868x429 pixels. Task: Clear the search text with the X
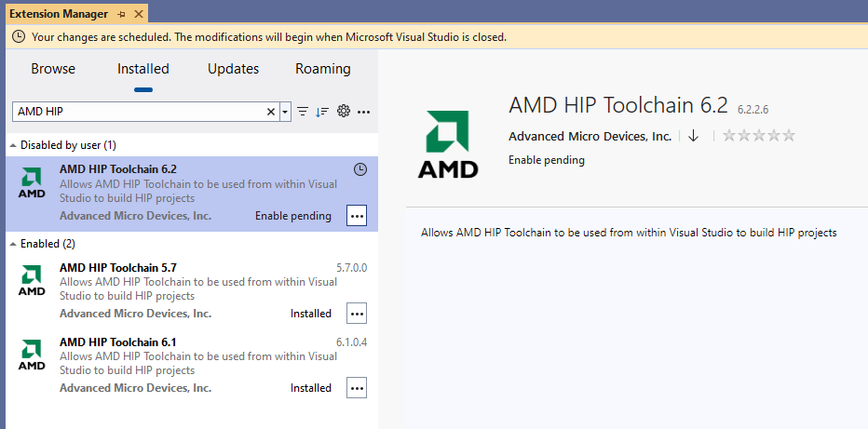pyautogui.click(x=271, y=112)
